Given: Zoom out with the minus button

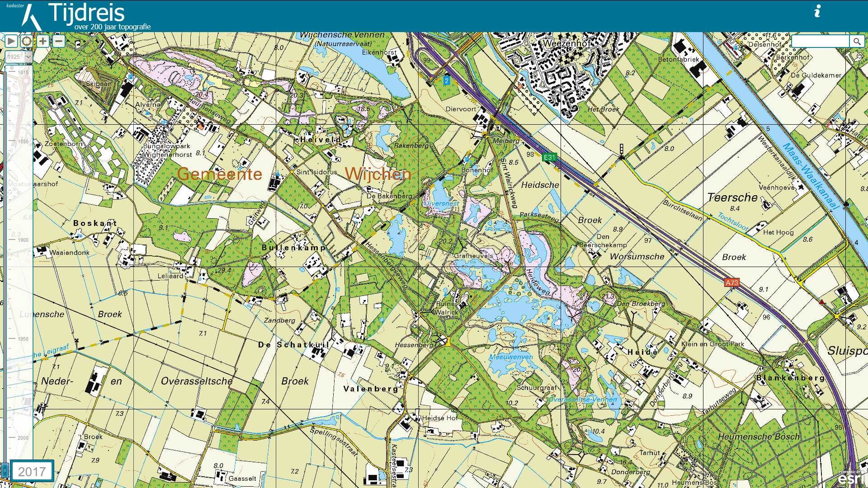Looking at the screenshot, I should pos(59,42).
